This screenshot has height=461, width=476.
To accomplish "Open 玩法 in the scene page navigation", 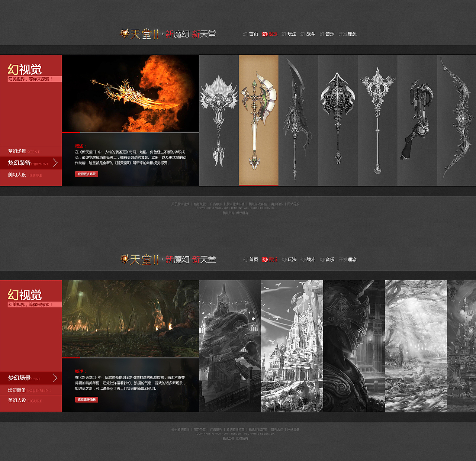I will click(x=289, y=259).
